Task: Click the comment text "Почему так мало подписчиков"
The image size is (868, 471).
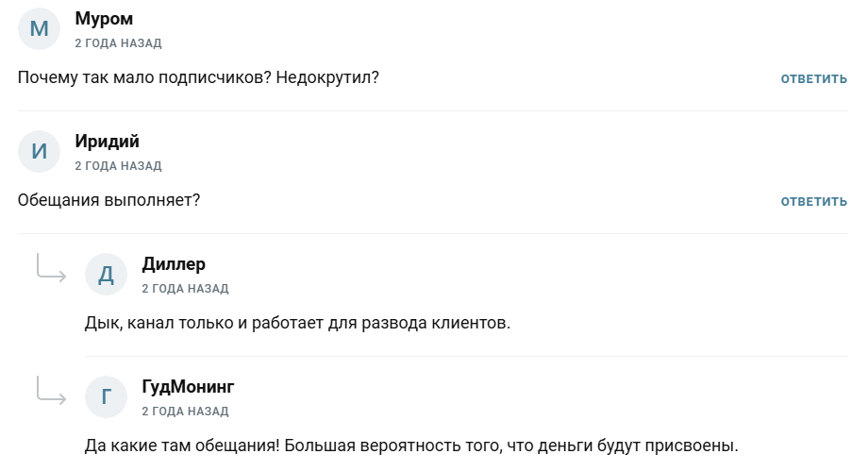Action: [198, 77]
